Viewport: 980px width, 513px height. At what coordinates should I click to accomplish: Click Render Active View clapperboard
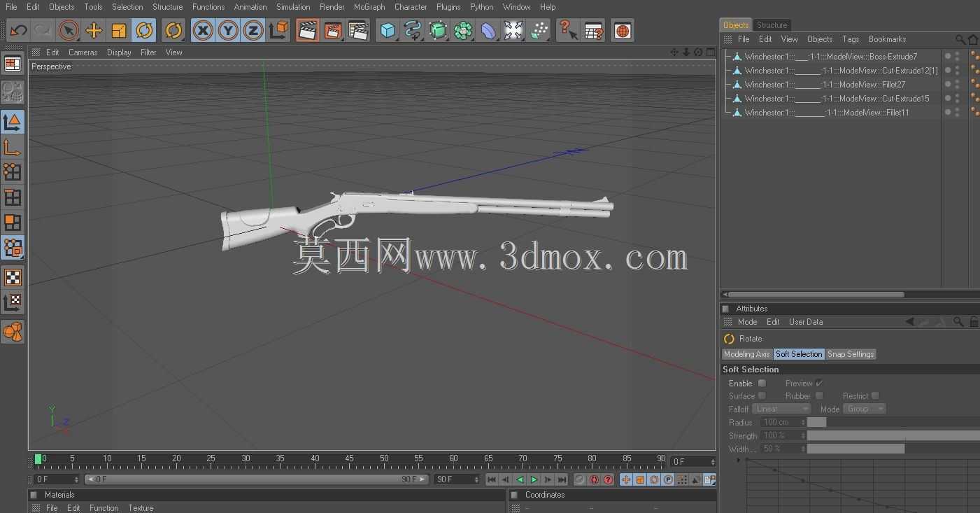(x=307, y=30)
